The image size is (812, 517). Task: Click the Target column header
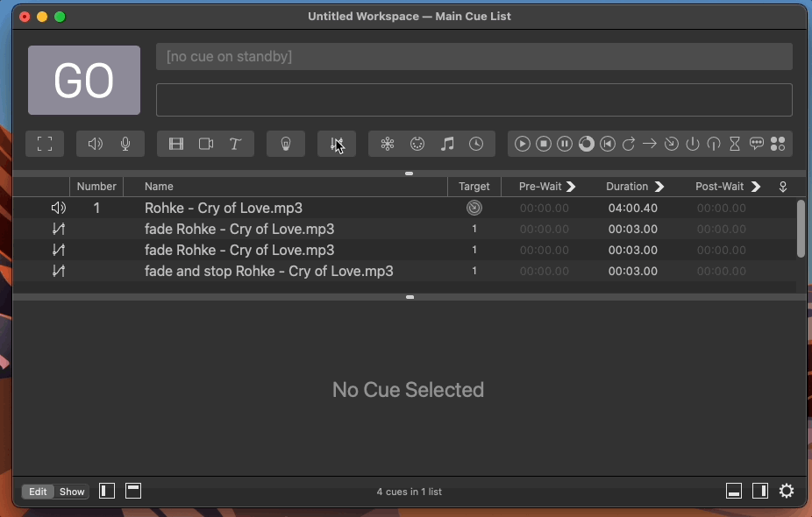tap(474, 187)
